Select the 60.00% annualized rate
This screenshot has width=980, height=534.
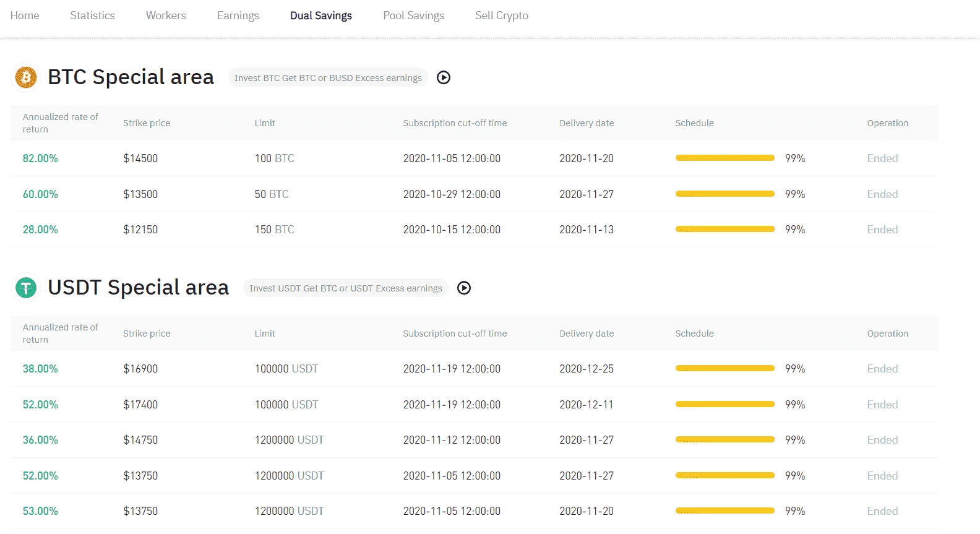coord(40,194)
